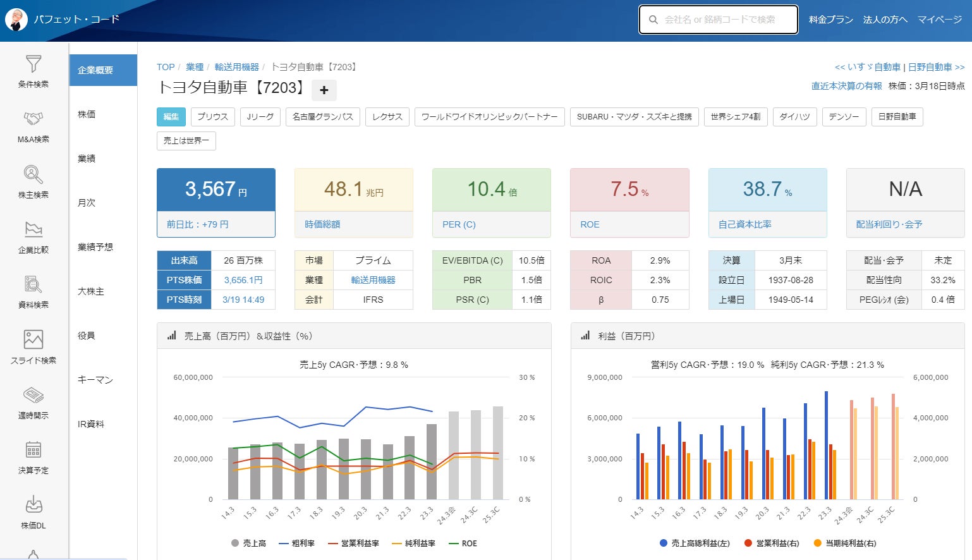Open the 決算予定 calendar icon
Screen dimensions: 972x560
pos(33,450)
